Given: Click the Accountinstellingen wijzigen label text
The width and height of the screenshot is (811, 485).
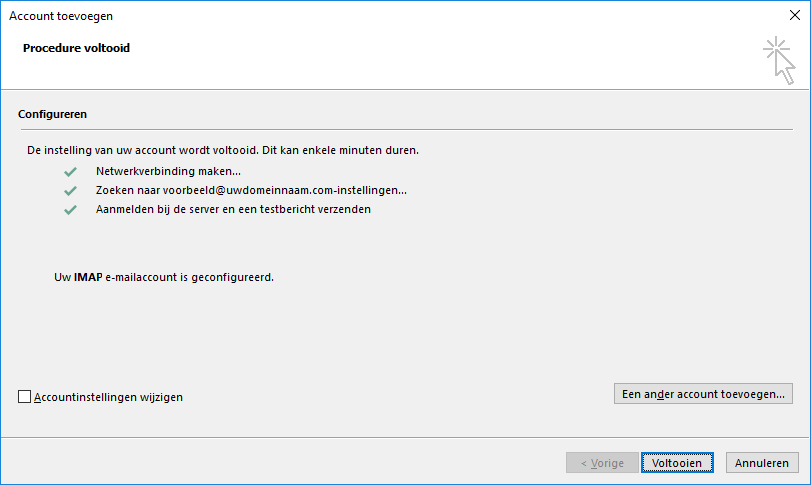Looking at the screenshot, I should click(109, 397).
